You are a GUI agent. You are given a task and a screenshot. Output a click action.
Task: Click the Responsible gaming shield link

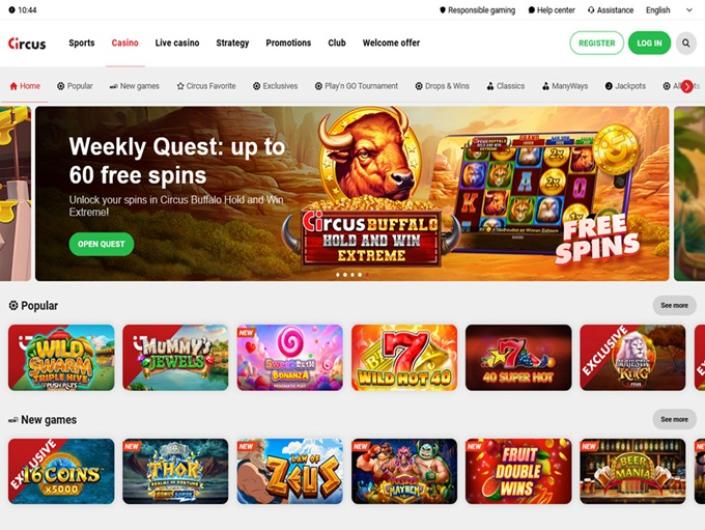(x=477, y=10)
